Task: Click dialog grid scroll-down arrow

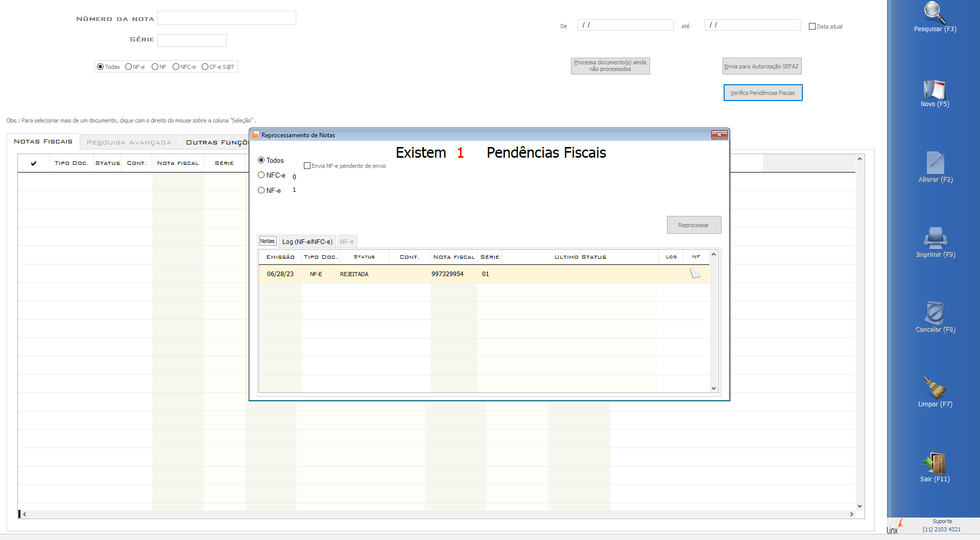Action: tap(714, 388)
